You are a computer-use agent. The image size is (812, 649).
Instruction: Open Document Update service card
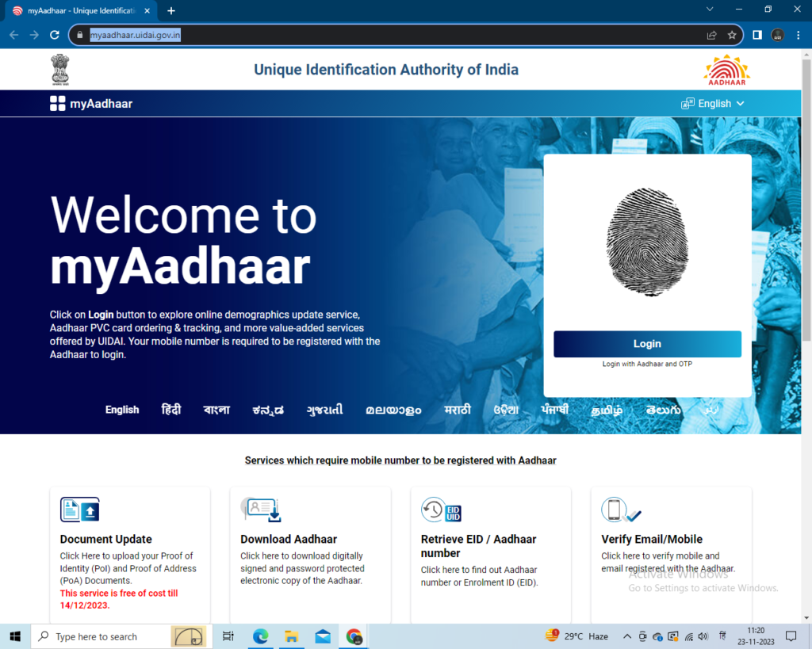(x=130, y=555)
